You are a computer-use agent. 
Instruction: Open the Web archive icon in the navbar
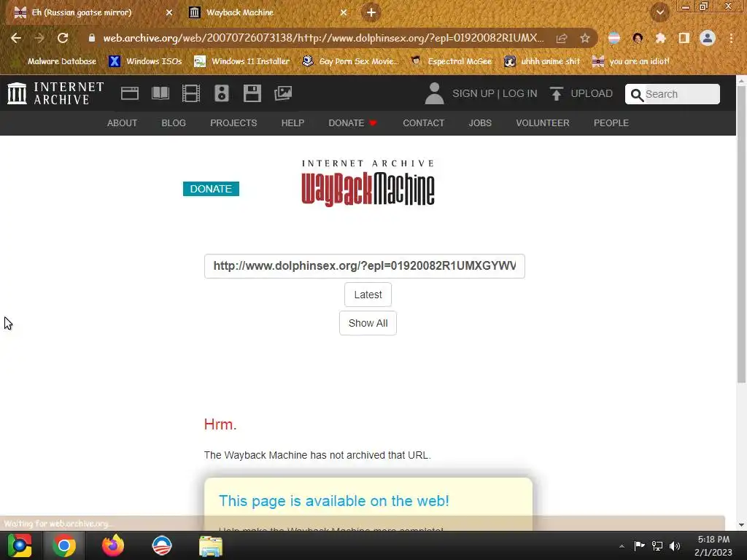[130, 93]
